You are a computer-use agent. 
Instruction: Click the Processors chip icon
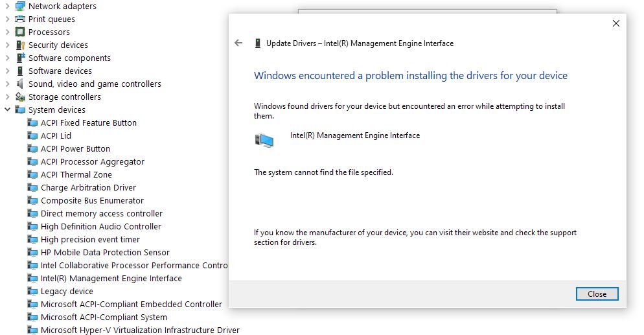20,32
